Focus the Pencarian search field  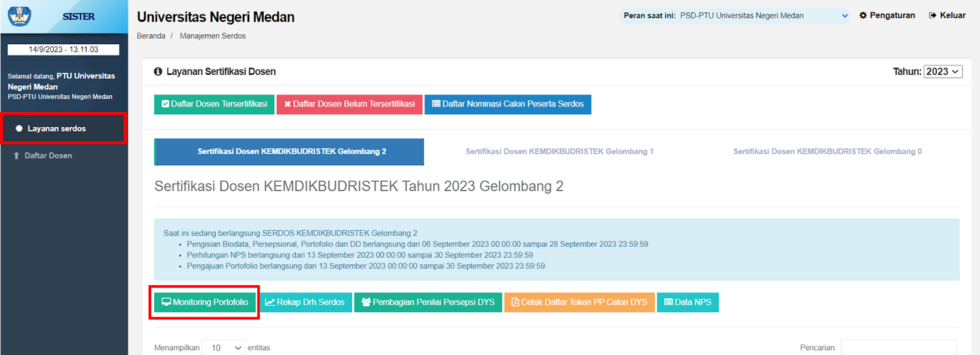[899, 348]
